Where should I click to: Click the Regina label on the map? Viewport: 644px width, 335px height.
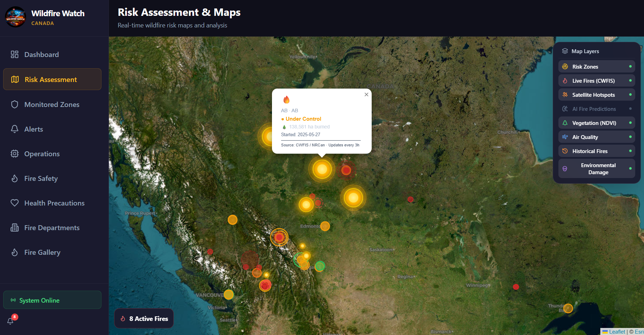pyautogui.click(x=405, y=277)
